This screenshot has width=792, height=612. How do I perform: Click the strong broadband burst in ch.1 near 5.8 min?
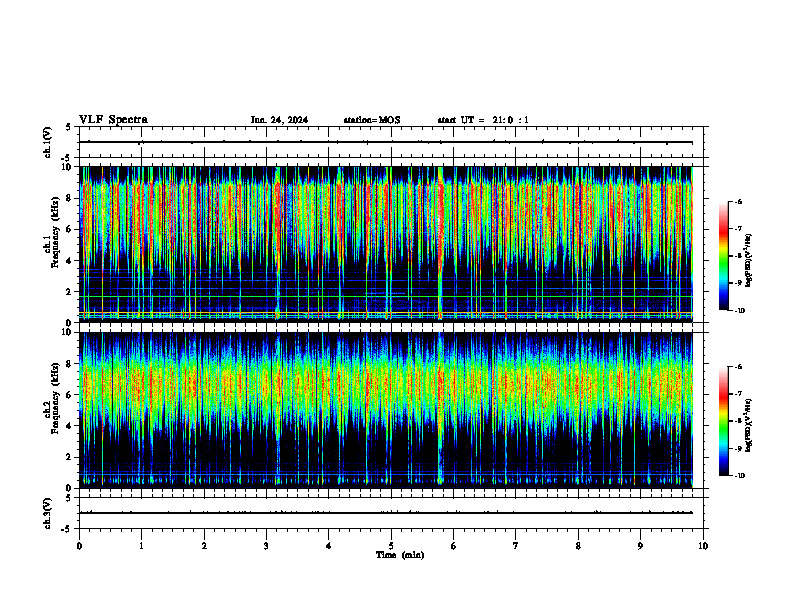tap(440, 242)
